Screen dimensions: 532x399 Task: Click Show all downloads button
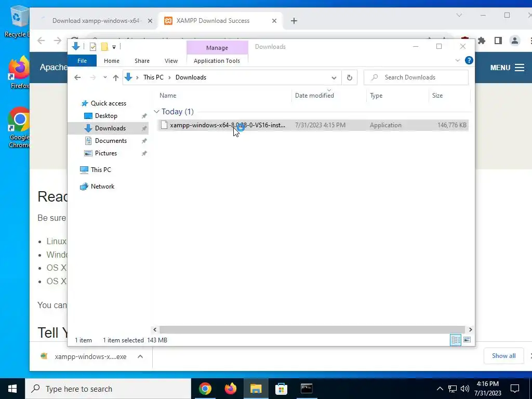[503, 356]
